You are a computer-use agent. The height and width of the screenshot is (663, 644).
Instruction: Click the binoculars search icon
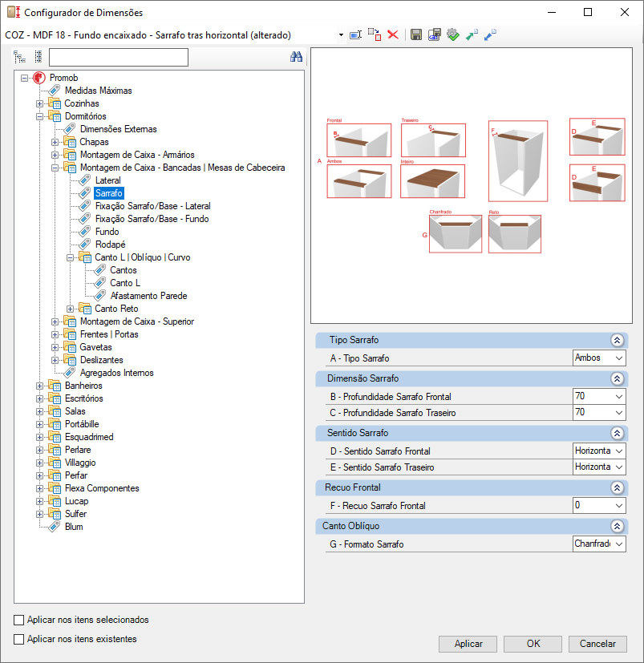tap(296, 57)
